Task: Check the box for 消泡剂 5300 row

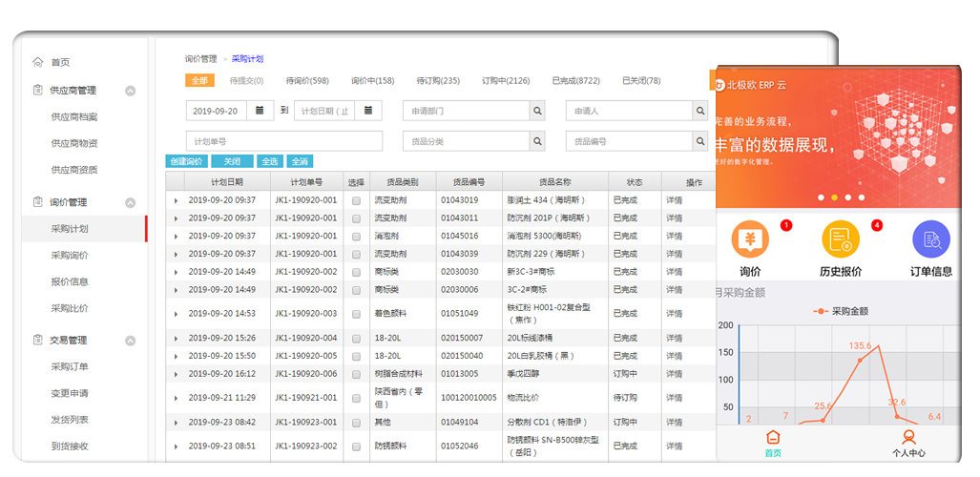Action: [356, 237]
